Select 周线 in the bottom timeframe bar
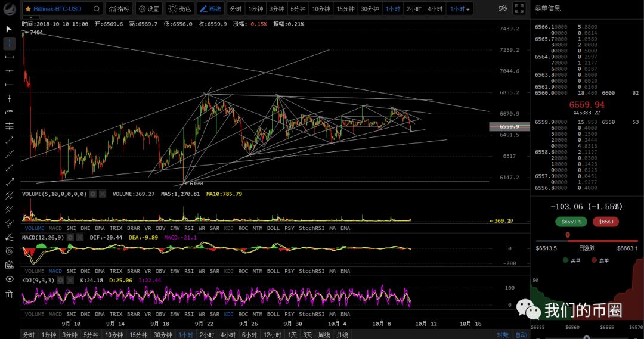The height and width of the screenshot is (339, 644). tap(324, 335)
